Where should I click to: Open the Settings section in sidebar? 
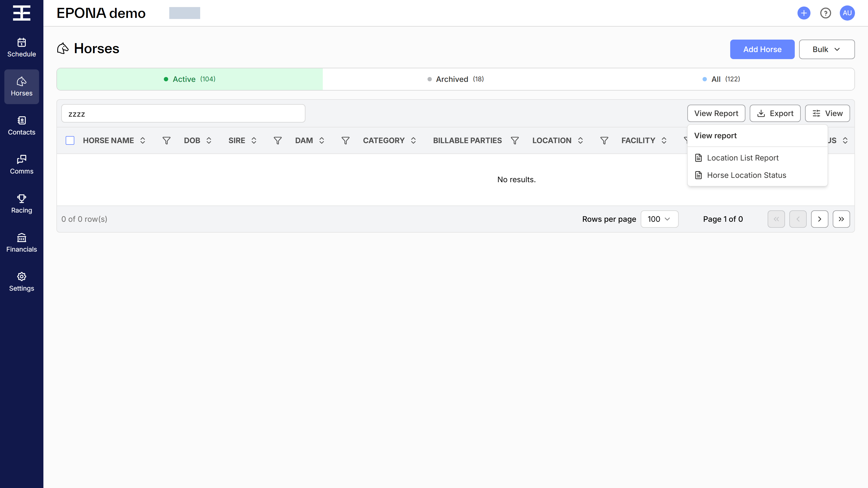pos(22,282)
